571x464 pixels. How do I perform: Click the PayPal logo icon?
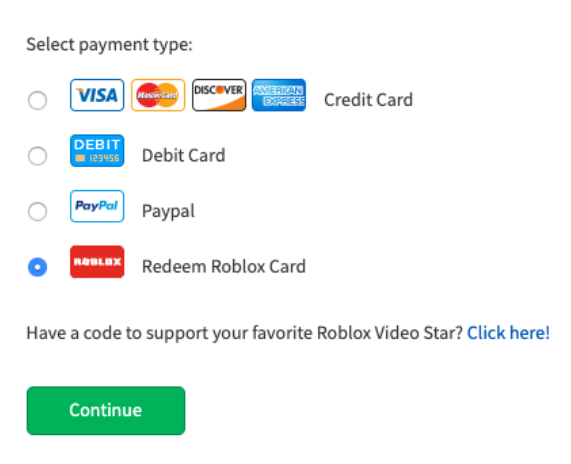(97, 206)
